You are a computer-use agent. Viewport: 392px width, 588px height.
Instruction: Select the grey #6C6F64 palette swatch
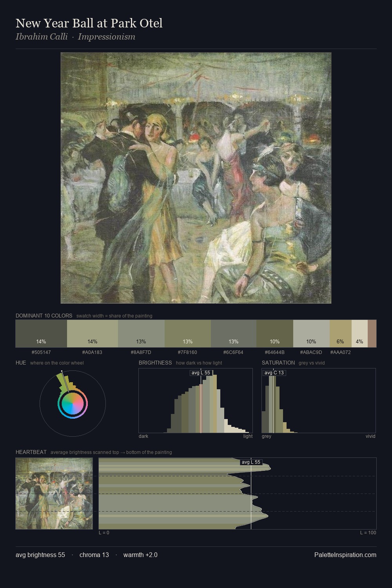coord(234,334)
